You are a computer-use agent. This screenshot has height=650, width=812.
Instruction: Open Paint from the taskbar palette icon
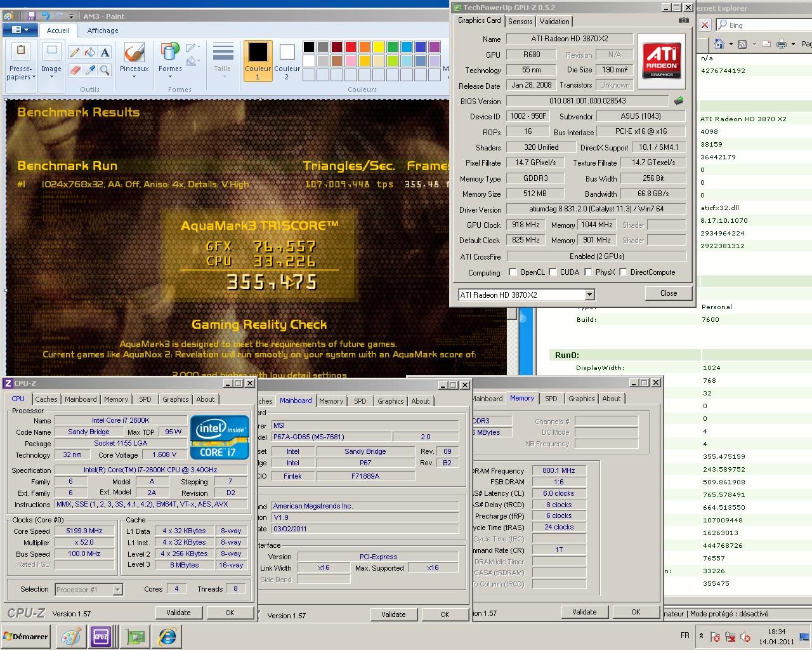click(x=71, y=636)
